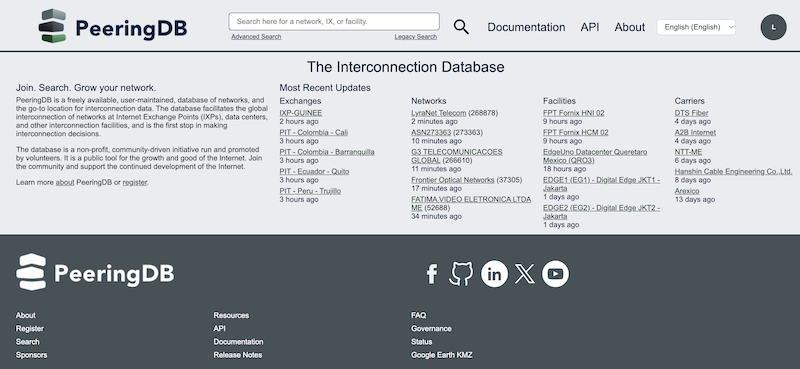Screen dimensions: 800x369
Task: Follow the 'about' link in intro text
Action: [65, 182]
